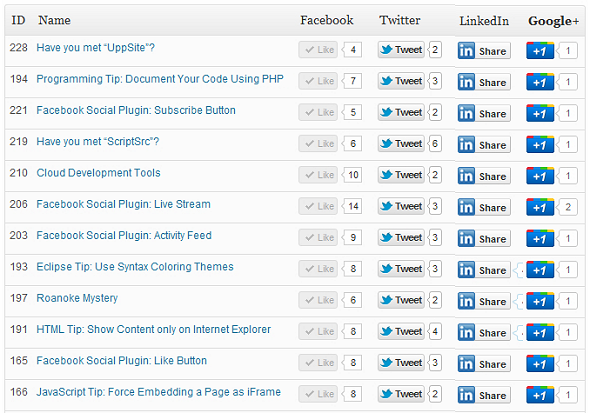Viewport: 590px width, 413px height.
Task: Click Google +1 for post ID 228
Action: (540, 50)
